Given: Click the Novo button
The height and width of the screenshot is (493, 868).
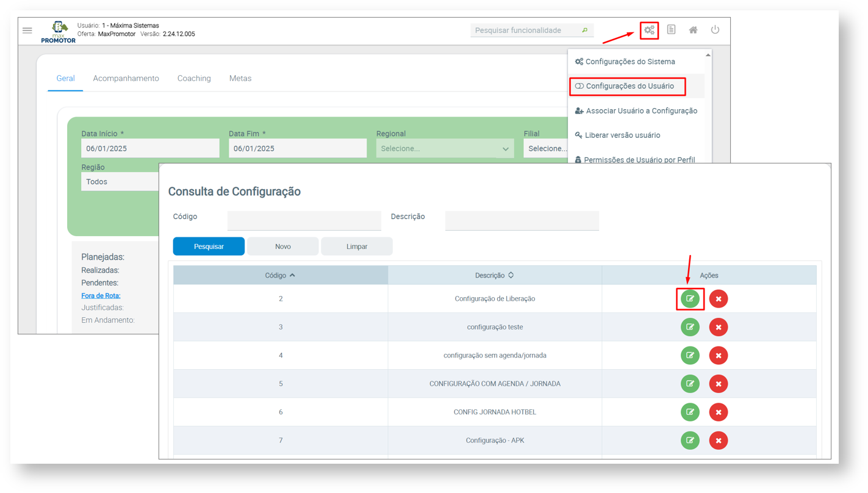Looking at the screenshot, I should point(283,246).
